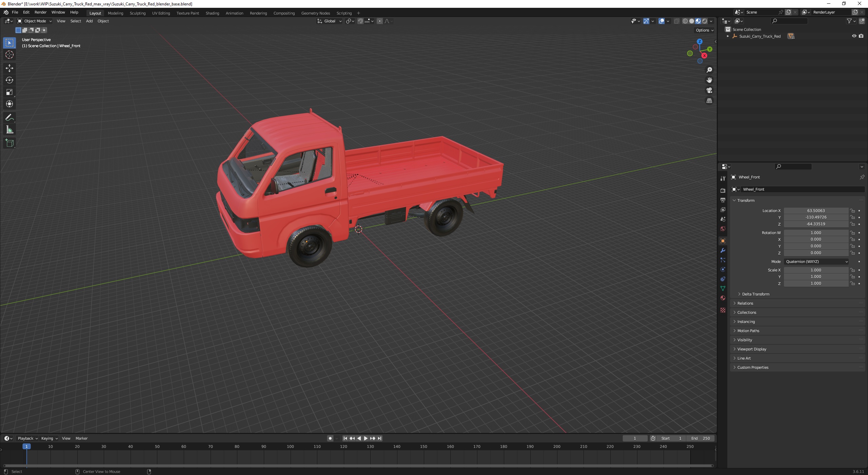The height and width of the screenshot is (475, 868).
Task: Select the Cursor tool in the viewport toolbar
Action: (9, 55)
